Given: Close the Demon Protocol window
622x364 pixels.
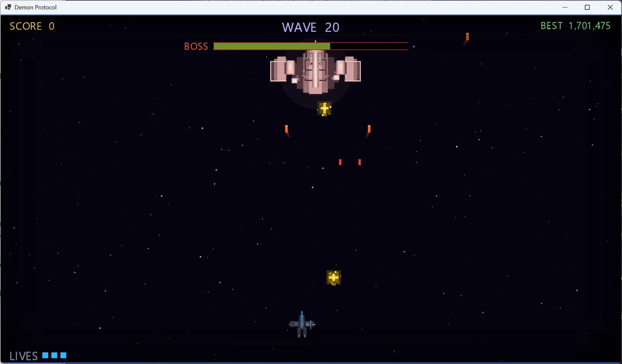Looking at the screenshot, I should click(x=610, y=7).
